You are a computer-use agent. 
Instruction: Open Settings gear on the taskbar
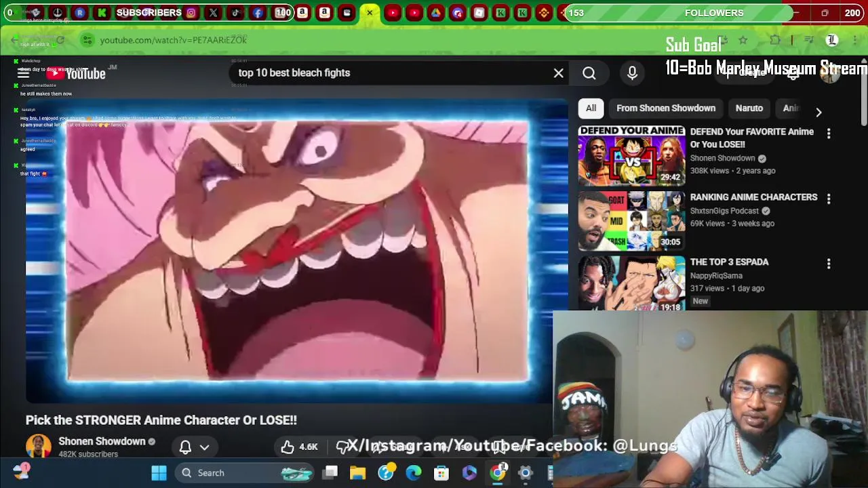(526, 472)
